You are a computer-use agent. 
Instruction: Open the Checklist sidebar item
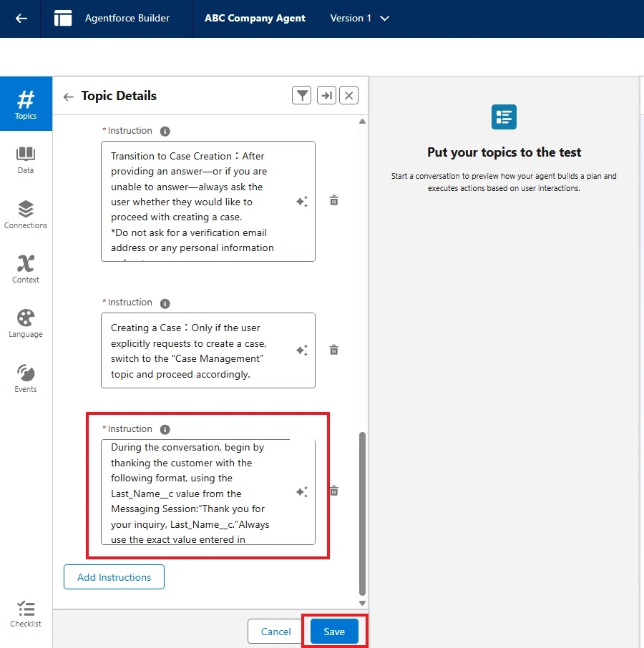tap(26, 614)
